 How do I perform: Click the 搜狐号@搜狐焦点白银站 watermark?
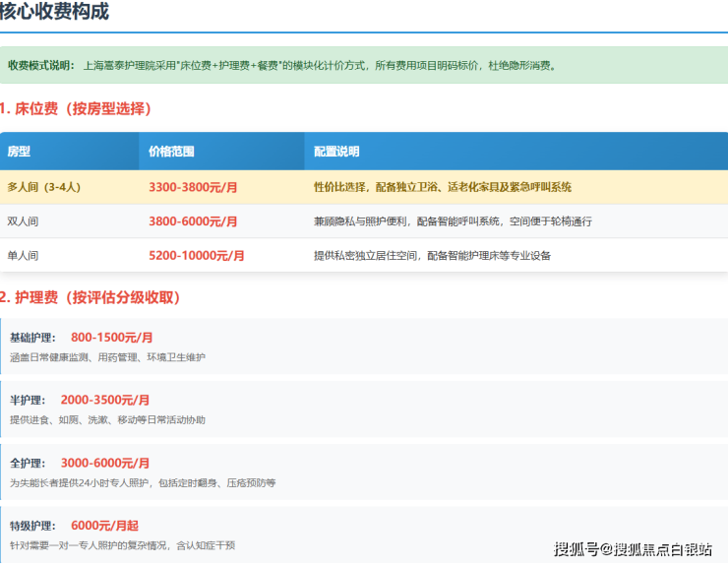coord(633,548)
